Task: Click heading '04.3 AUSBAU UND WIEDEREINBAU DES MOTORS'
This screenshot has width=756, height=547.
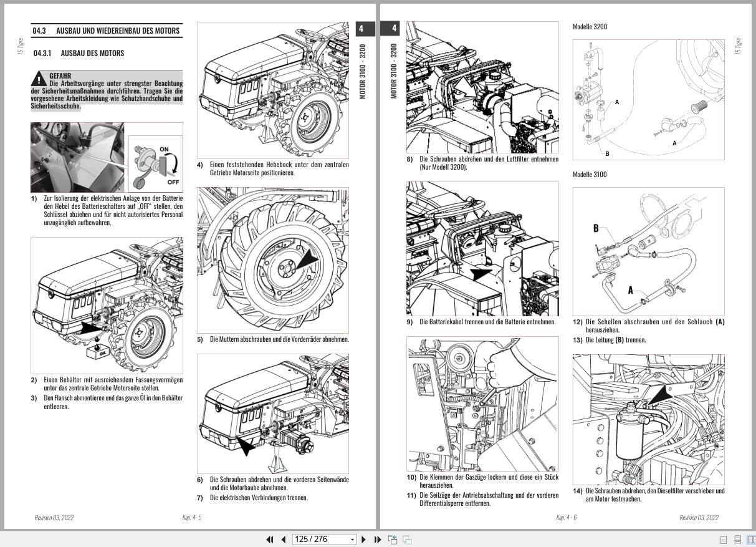Action: (x=107, y=31)
